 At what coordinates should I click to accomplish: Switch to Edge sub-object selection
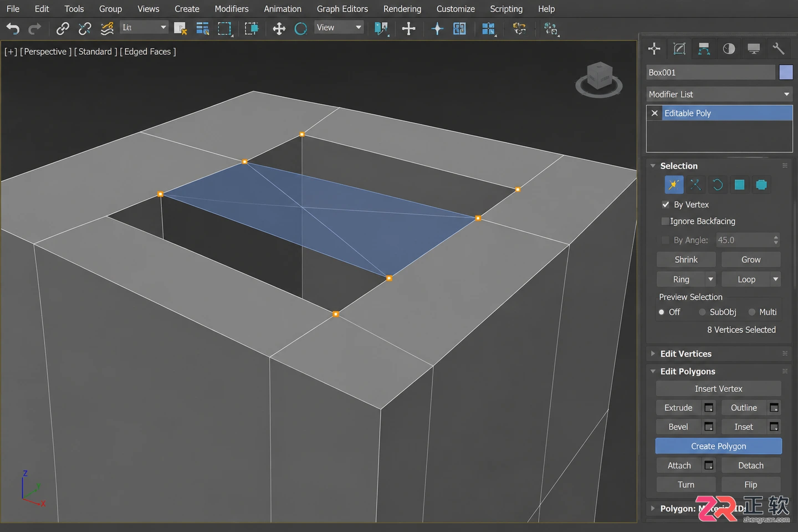[x=695, y=185]
